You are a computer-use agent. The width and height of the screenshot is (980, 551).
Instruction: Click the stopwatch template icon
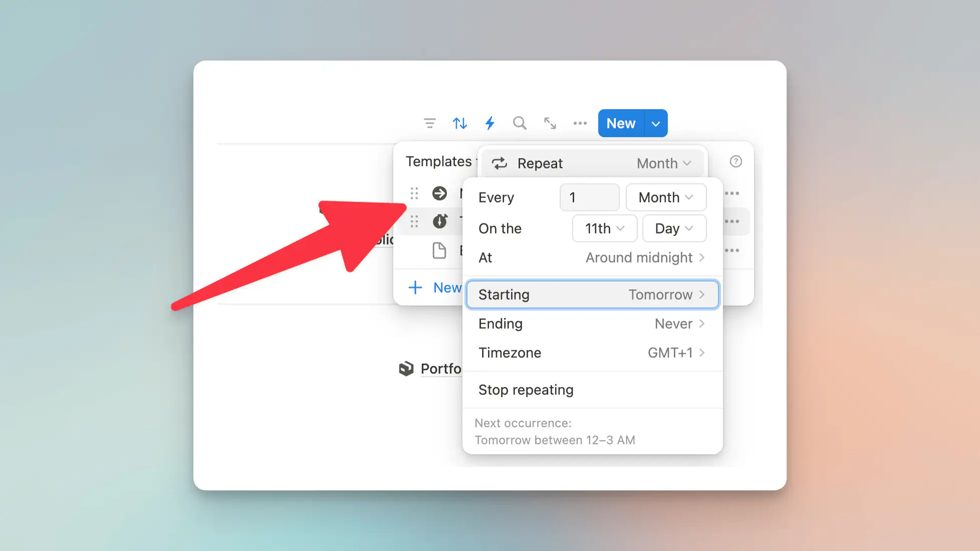coord(439,221)
